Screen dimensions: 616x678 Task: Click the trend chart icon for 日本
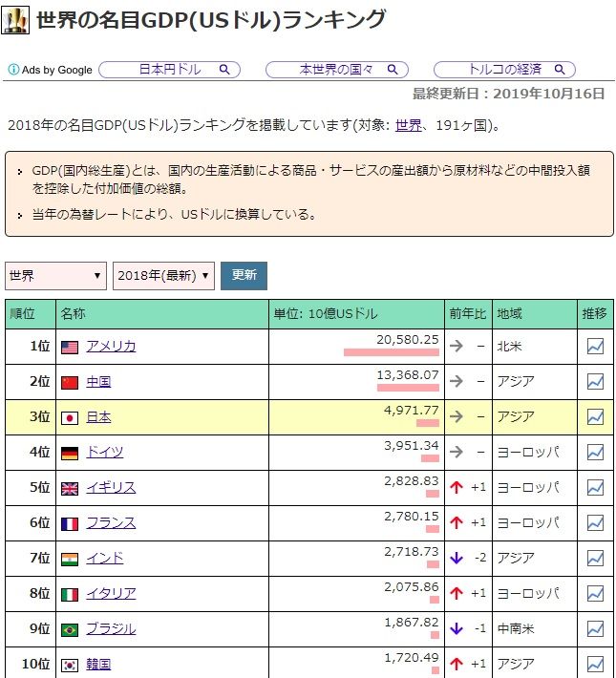coord(595,417)
